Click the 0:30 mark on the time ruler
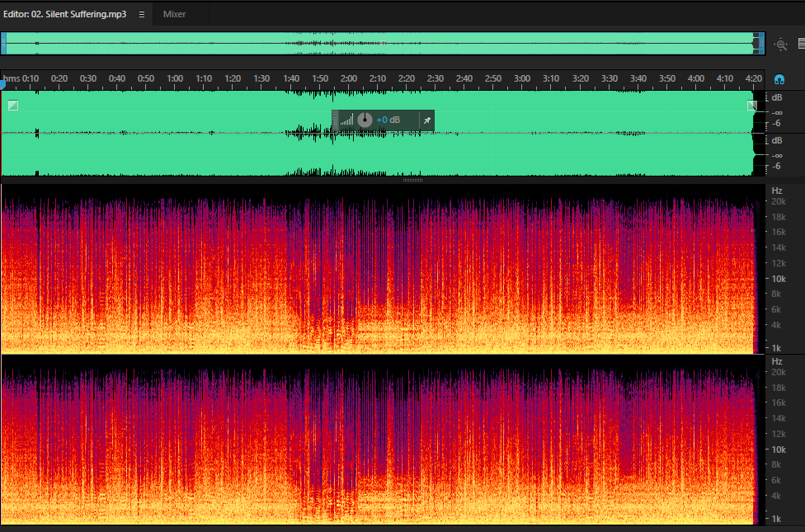 coord(87,78)
